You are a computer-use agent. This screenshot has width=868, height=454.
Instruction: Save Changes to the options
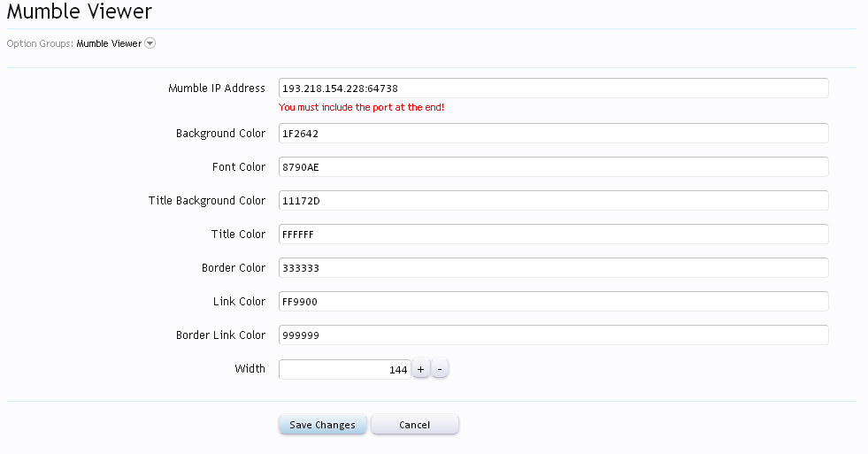[x=322, y=425]
